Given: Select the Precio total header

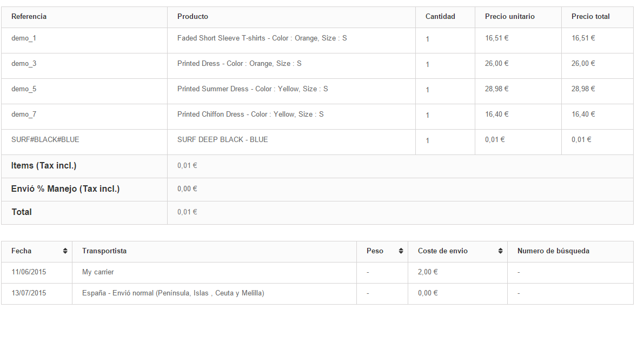Looking at the screenshot, I should click(x=590, y=16).
